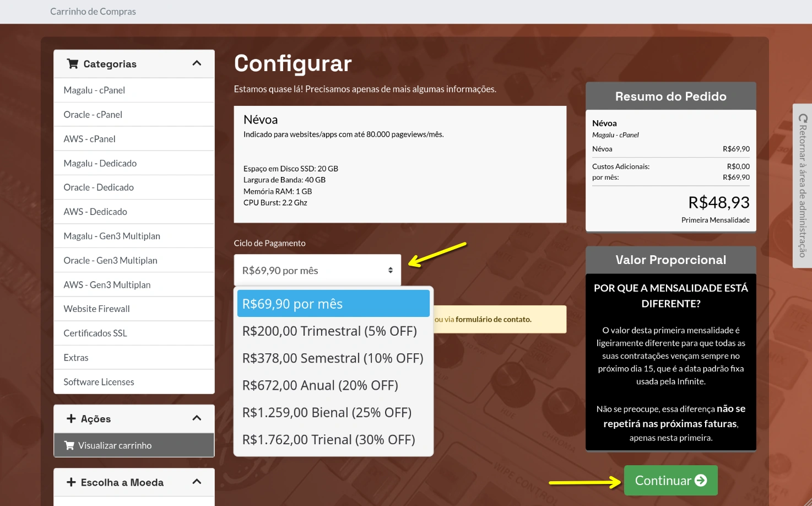Collapse the Ações section chevron
The height and width of the screenshot is (506, 812).
197,418
